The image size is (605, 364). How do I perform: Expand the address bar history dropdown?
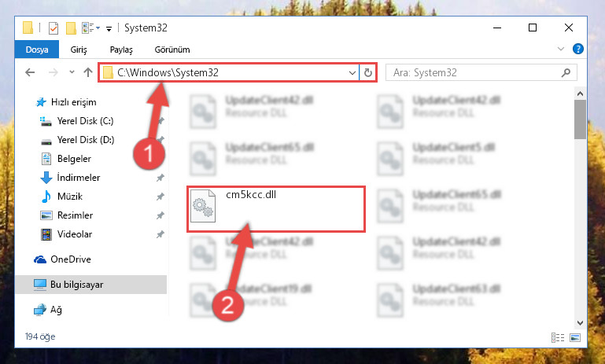coord(352,72)
